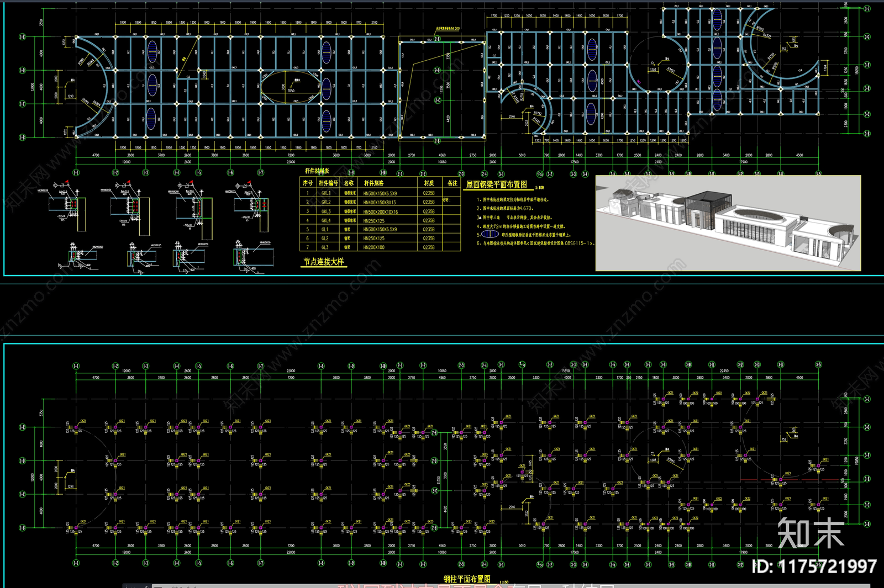
Task: Click note 4 about 2m span
Action: coord(521,226)
